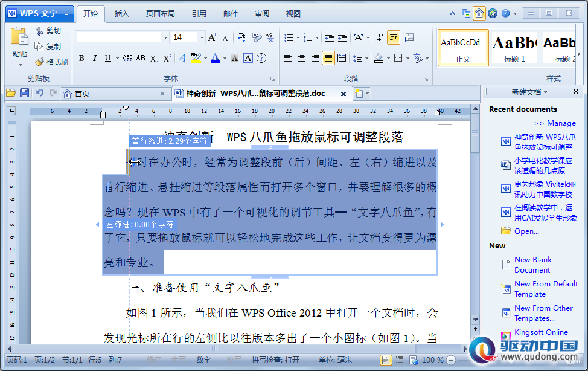The height and width of the screenshot is (371, 588).
Task: Activate the 格式刷 format painter
Action: point(51,62)
